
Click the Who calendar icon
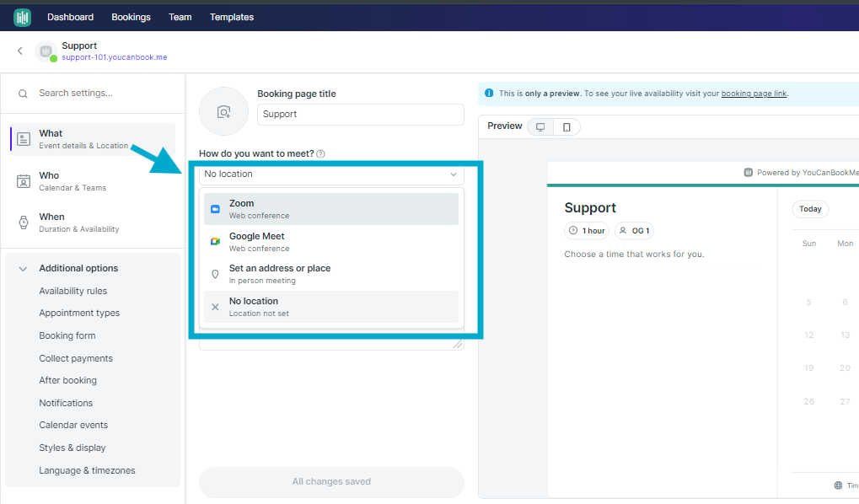24,181
